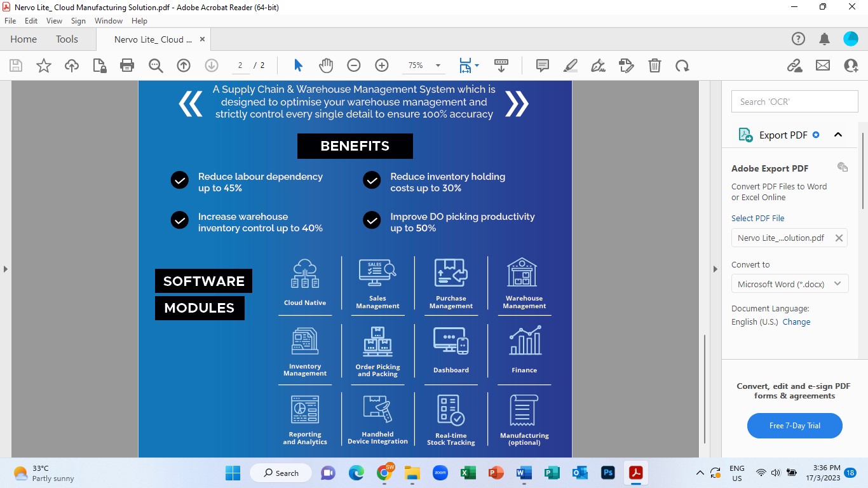Viewport: 868px width, 488px height.
Task: Collapse the Export PDF panel chevron
Action: [838, 135]
